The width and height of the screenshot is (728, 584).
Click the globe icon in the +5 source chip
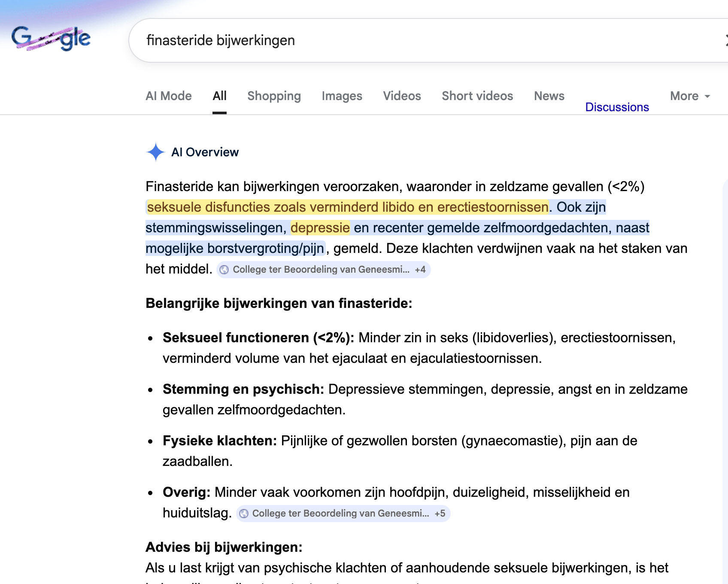[x=244, y=514]
